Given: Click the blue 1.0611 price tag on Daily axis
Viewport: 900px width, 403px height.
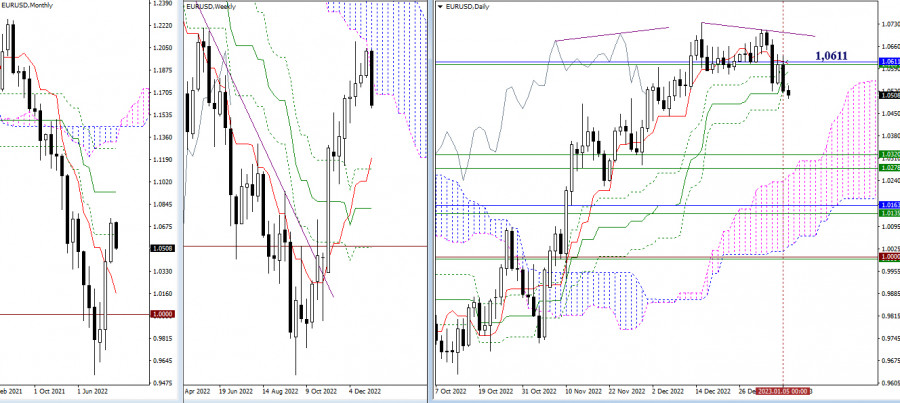Looking at the screenshot, I should tap(889, 61).
